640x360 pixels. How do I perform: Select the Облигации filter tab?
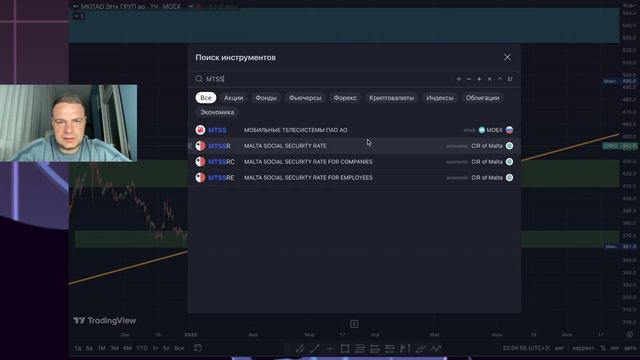coord(482,98)
